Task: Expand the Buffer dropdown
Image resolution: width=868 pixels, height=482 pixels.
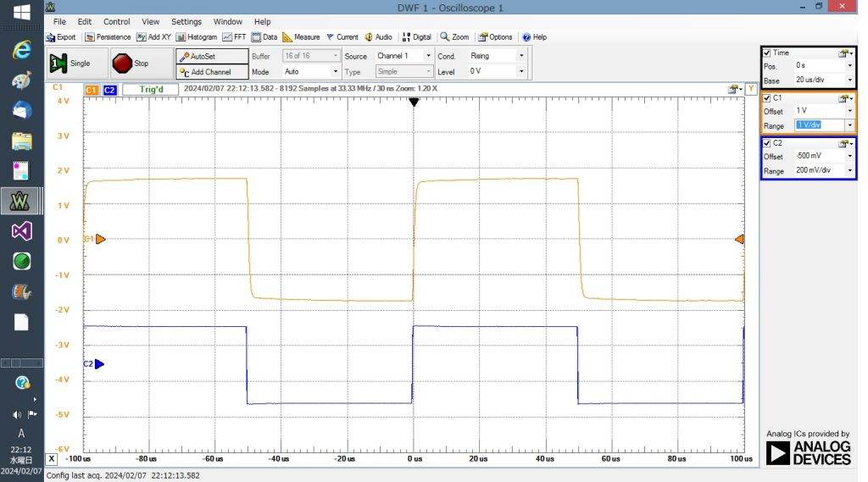Action: coord(335,56)
